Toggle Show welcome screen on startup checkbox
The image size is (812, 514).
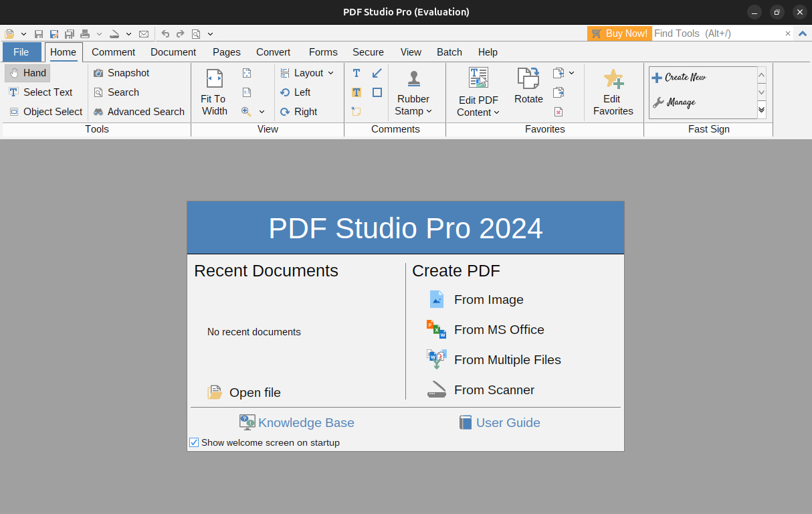click(x=194, y=442)
